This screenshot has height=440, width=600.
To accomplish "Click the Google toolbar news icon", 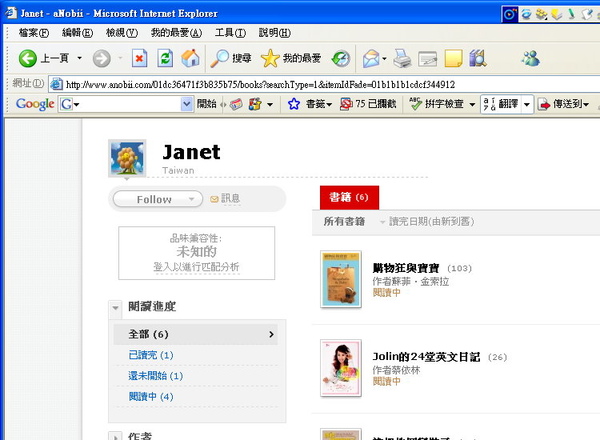I will coord(236,104).
